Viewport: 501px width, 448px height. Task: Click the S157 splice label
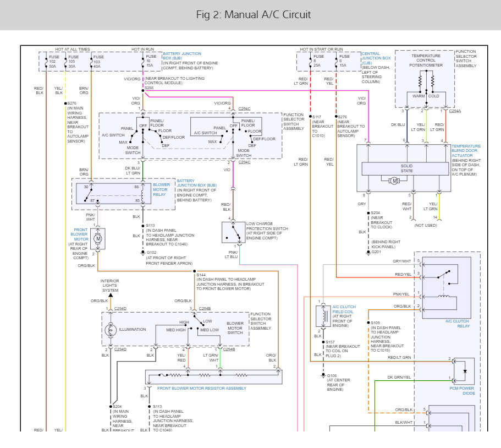(x=330, y=342)
